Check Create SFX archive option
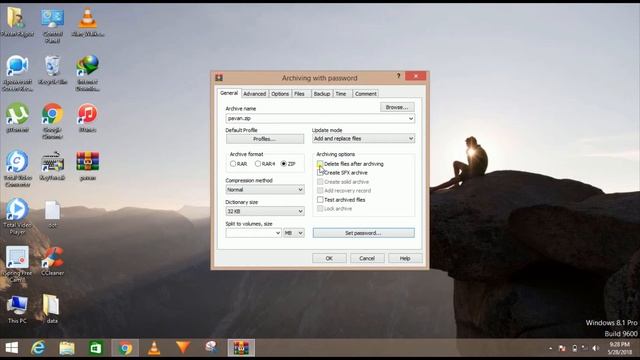The width and height of the screenshot is (640, 360). 320,173
